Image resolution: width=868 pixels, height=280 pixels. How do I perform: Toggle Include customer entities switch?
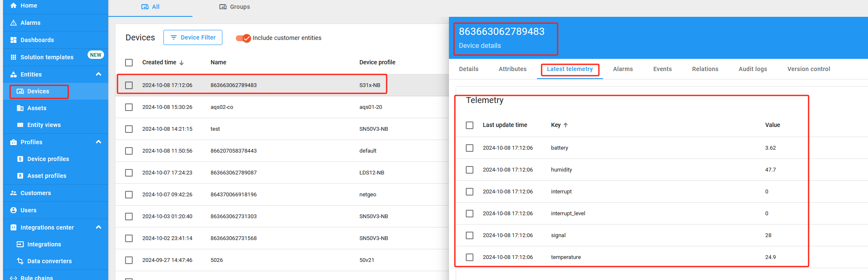(x=243, y=38)
